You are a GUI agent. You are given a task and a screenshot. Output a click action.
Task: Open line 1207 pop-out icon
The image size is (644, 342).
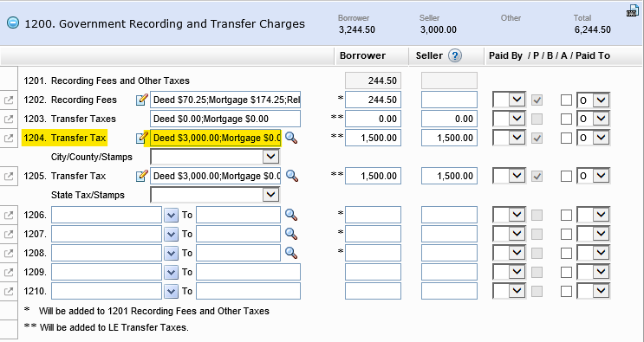point(9,234)
